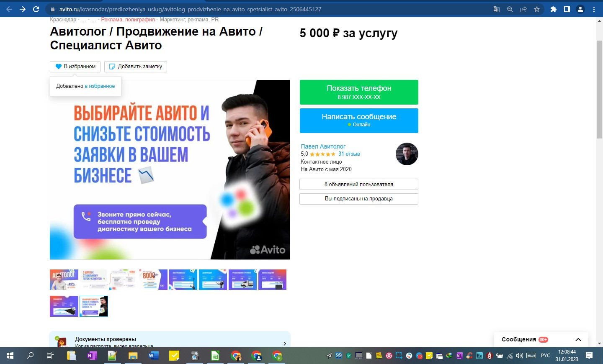
Task: Click the lock icon in the address bar
Action: click(x=52, y=9)
